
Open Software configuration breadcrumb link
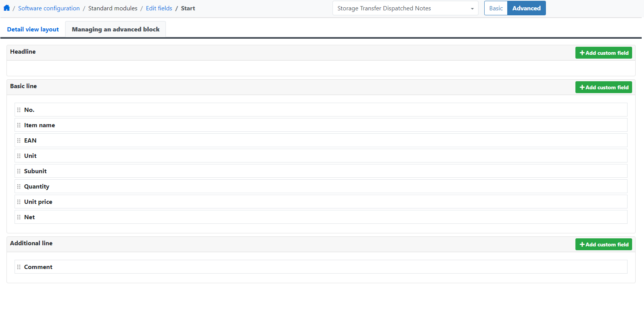[x=49, y=8]
